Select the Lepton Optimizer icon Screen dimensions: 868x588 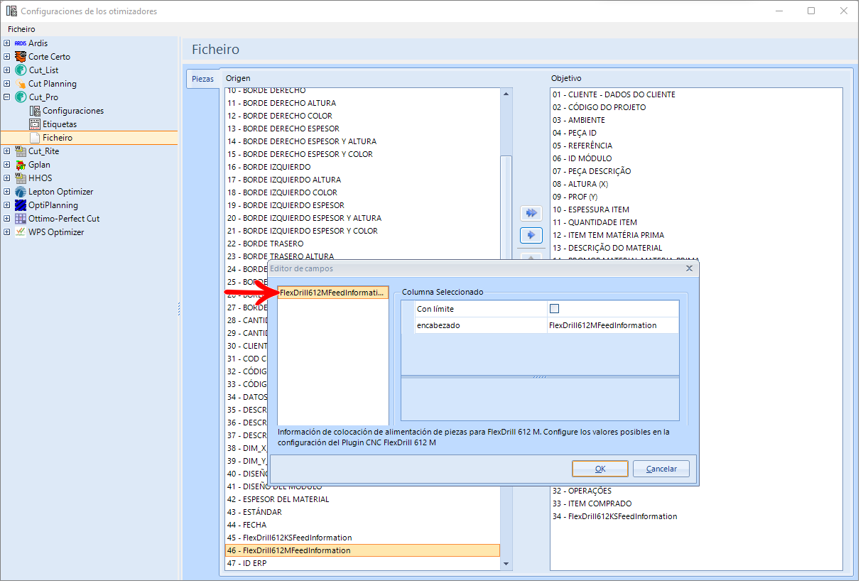pyautogui.click(x=20, y=192)
